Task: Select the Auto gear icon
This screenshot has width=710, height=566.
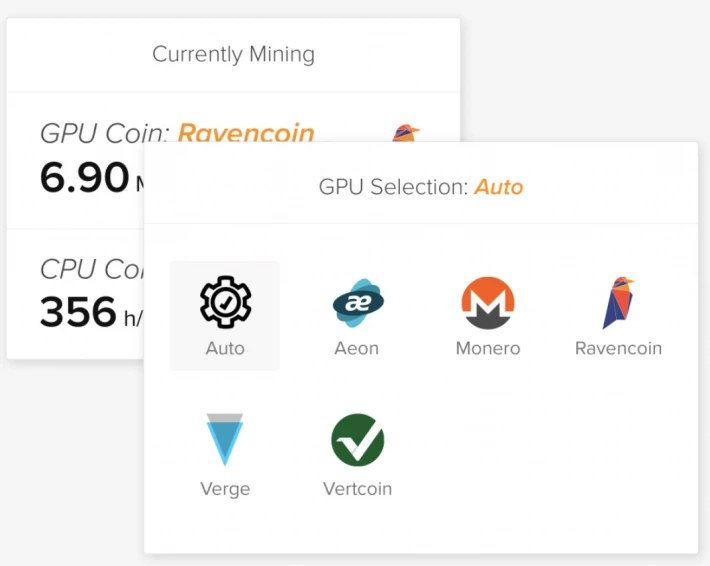Action: point(225,302)
